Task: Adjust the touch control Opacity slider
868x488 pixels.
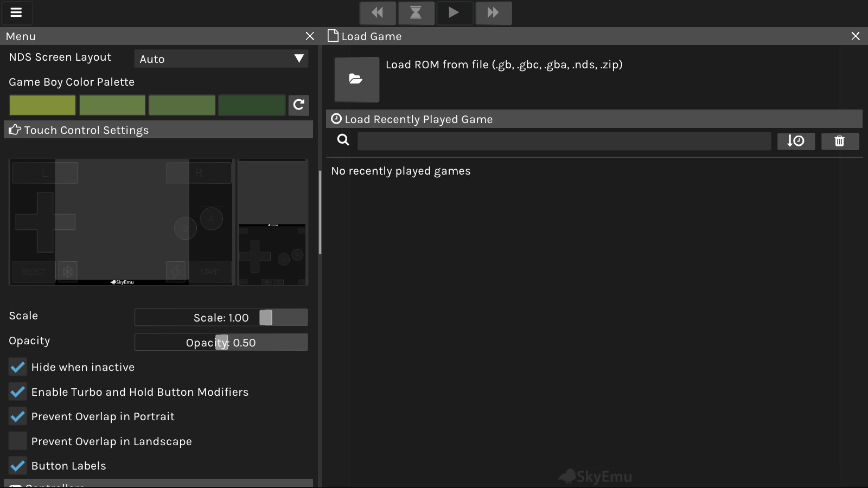Action: coord(221,342)
